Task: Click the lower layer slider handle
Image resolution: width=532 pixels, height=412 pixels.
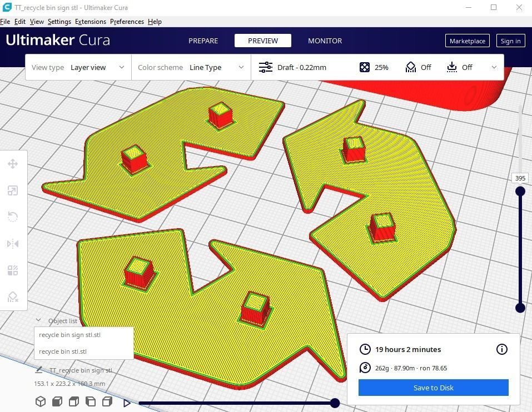Action: pos(520,308)
